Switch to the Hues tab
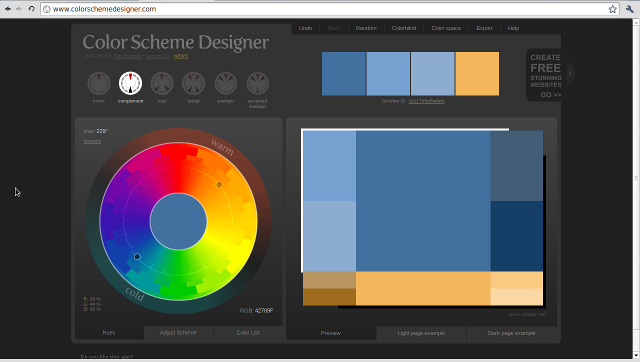The height and width of the screenshot is (362, 640). [109, 333]
